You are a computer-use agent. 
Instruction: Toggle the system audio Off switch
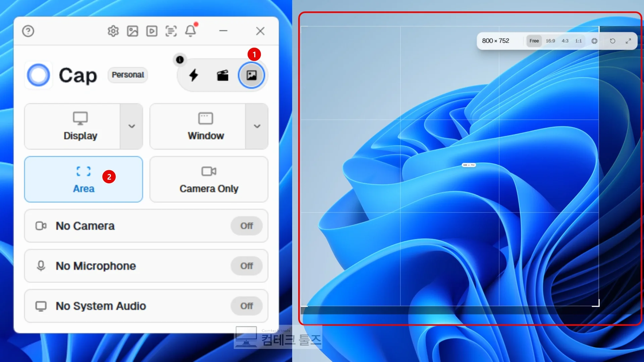tap(247, 306)
